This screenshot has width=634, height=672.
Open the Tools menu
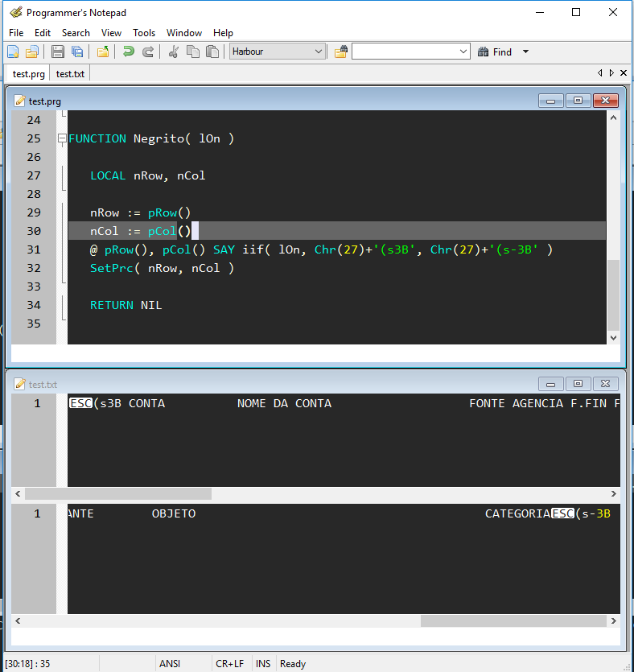(144, 33)
